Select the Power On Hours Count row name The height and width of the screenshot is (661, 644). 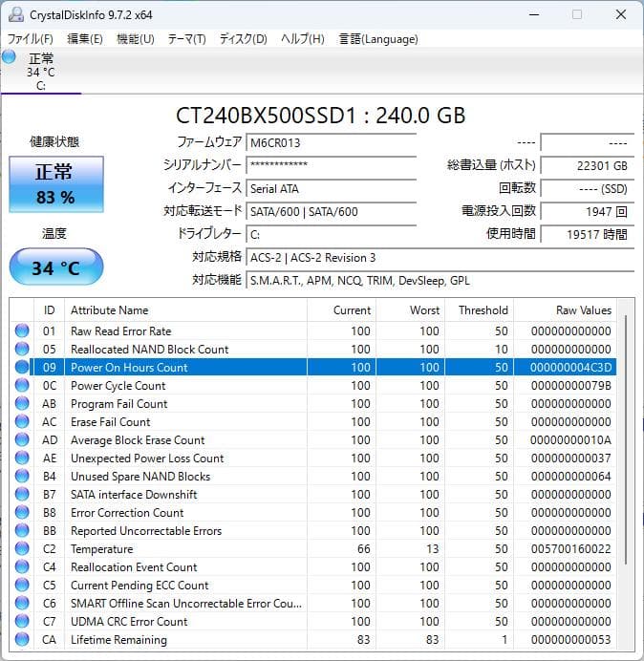[129, 367]
